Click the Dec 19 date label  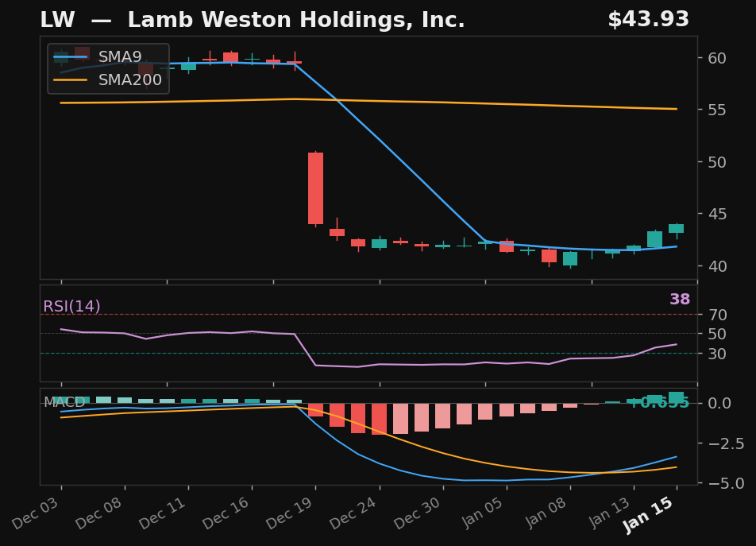coord(290,513)
